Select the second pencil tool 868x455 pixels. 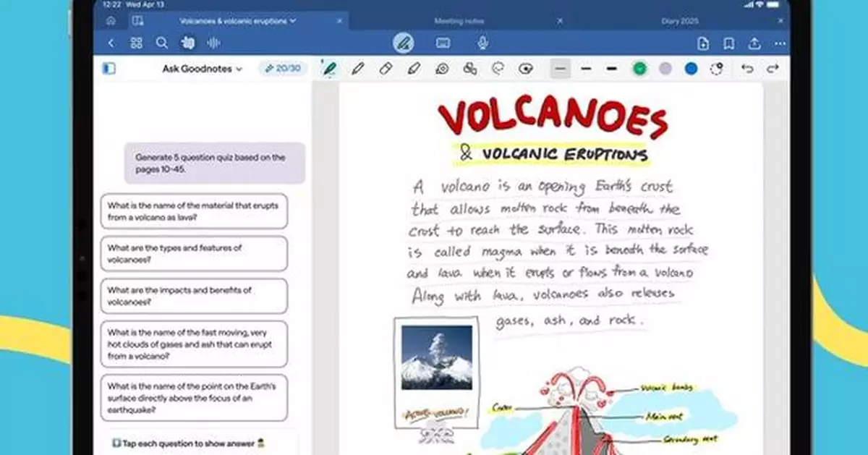click(357, 69)
